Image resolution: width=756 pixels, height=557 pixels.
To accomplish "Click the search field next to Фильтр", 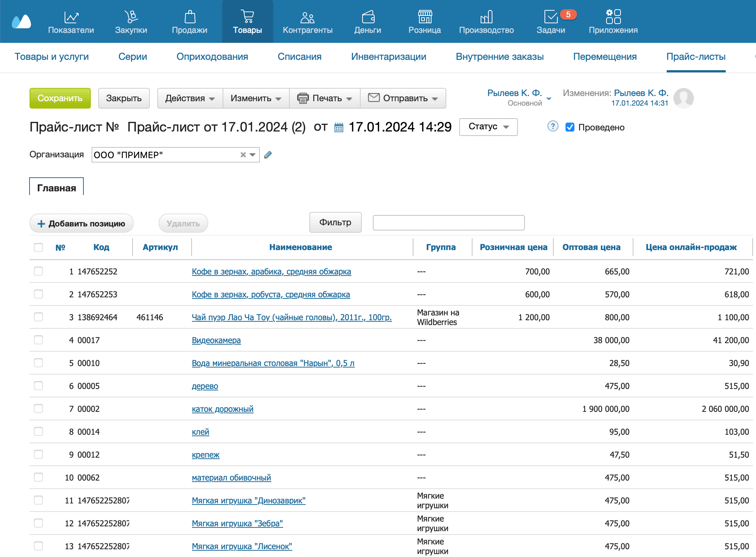I will pyautogui.click(x=448, y=223).
